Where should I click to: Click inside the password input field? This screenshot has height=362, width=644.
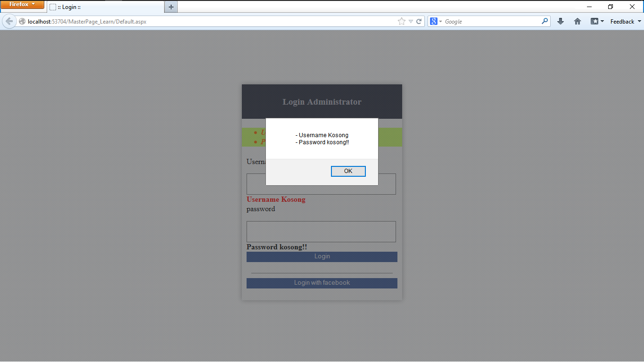click(321, 231)
